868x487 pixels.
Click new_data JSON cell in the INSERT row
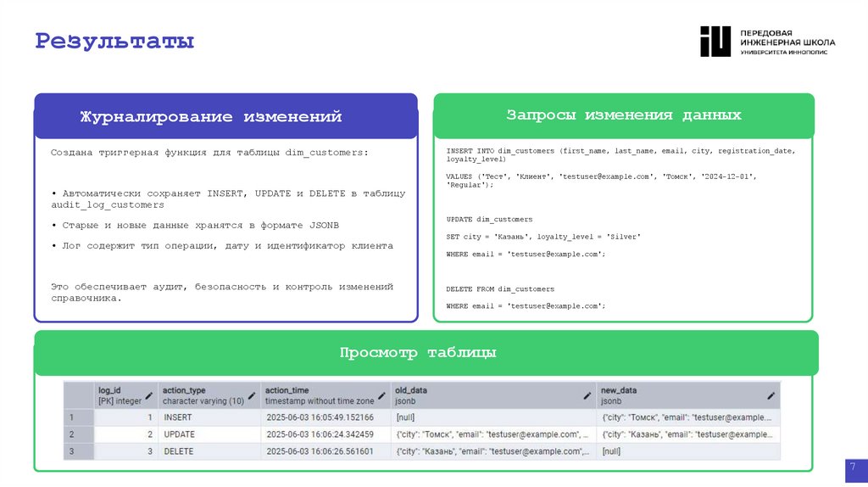point(688,417)
